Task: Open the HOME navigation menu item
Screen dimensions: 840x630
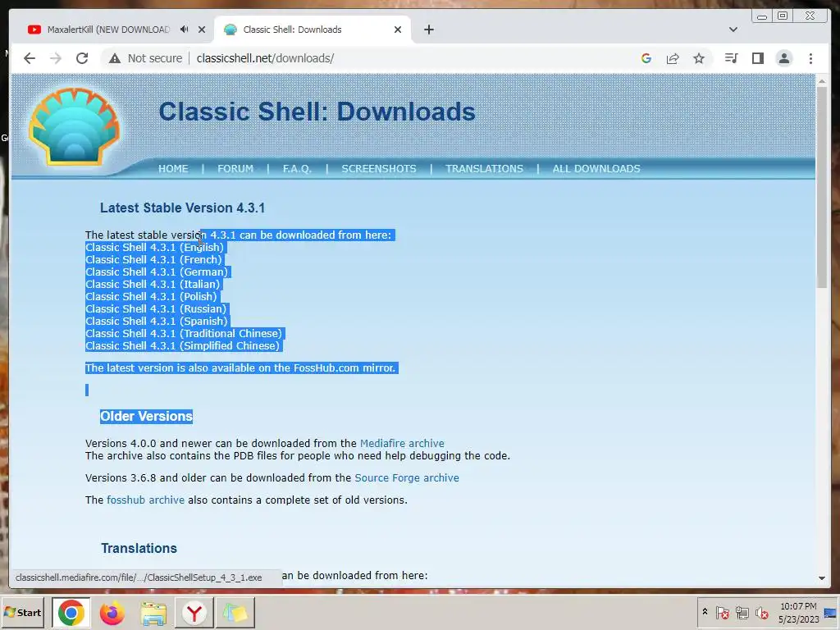Action: [x=173, y=169]
